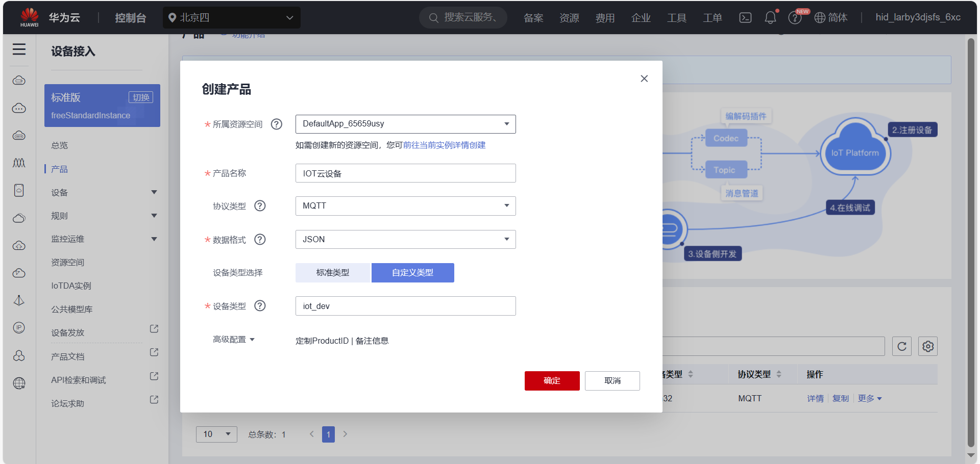Select 自定义类型 device type option

pos(412,273)
